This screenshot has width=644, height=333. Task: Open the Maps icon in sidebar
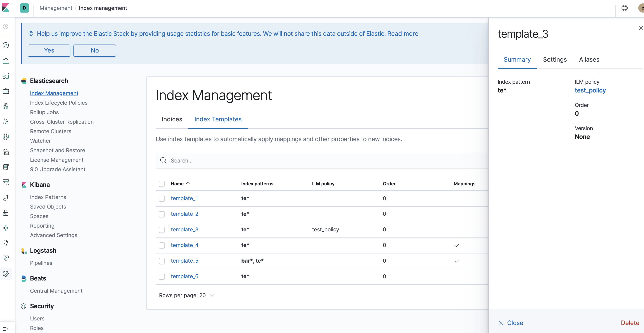coord(6,106)
